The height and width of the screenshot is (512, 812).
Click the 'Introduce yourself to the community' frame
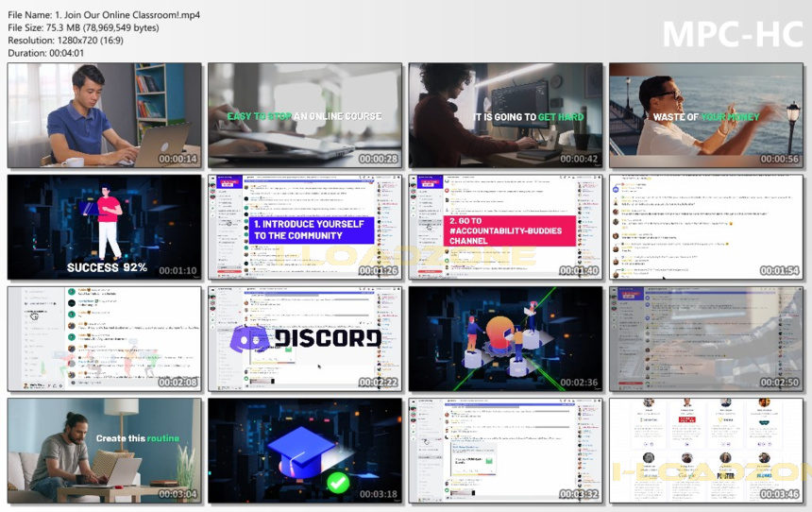point(305,227)
